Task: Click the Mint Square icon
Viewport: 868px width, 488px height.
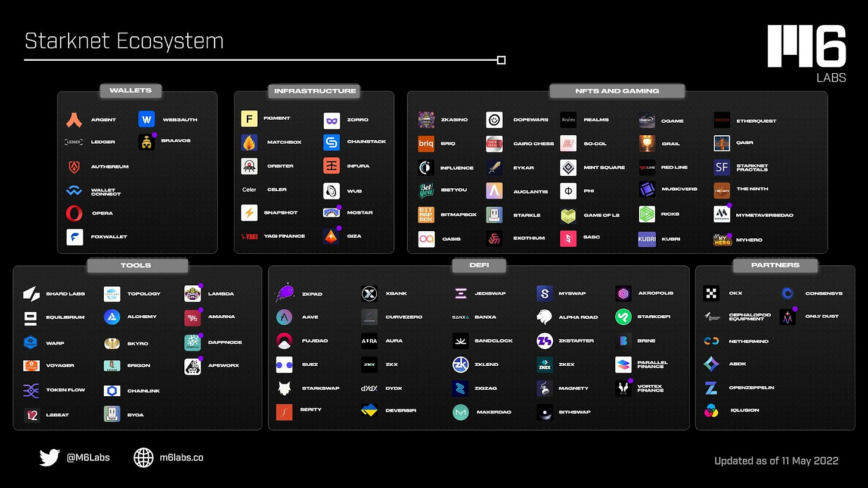Action: point(569,167)
